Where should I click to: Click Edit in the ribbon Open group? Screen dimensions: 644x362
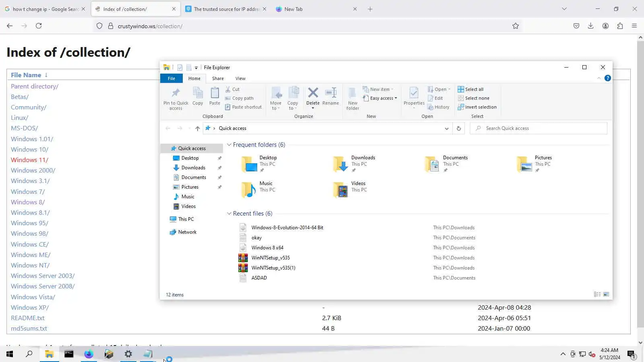point(435,98)
